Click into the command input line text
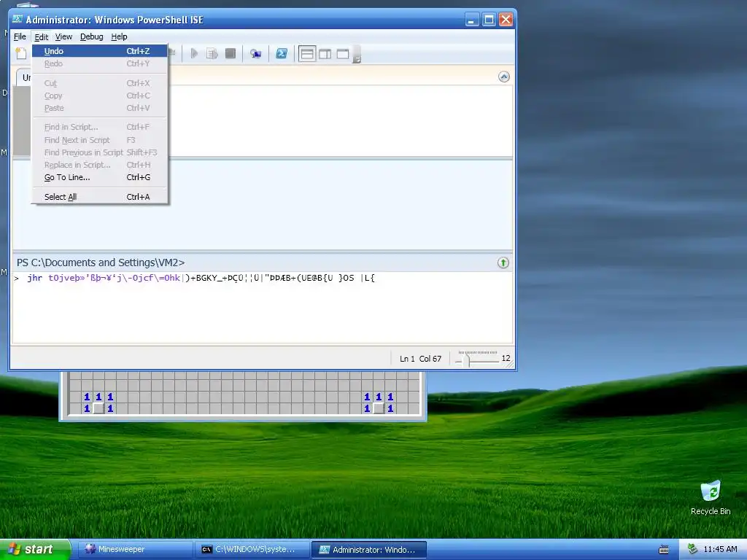Screen dimensions: 747x560 [x=201, y=278]
